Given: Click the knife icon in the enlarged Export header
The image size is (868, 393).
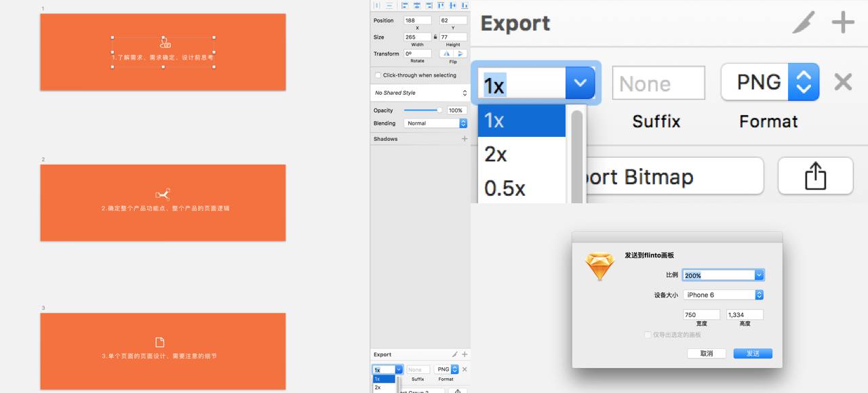Looking at the screenshot, I should coord(804,22).
